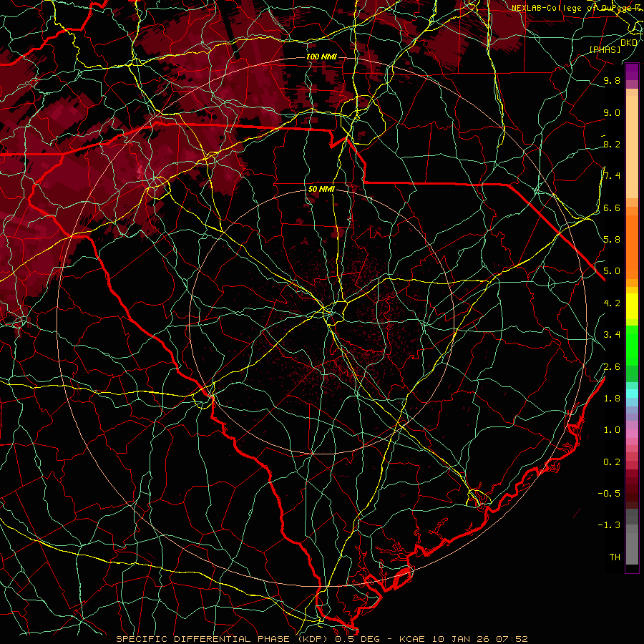Click the cyan segment of the color bar
644x644 pixels.
632,393
